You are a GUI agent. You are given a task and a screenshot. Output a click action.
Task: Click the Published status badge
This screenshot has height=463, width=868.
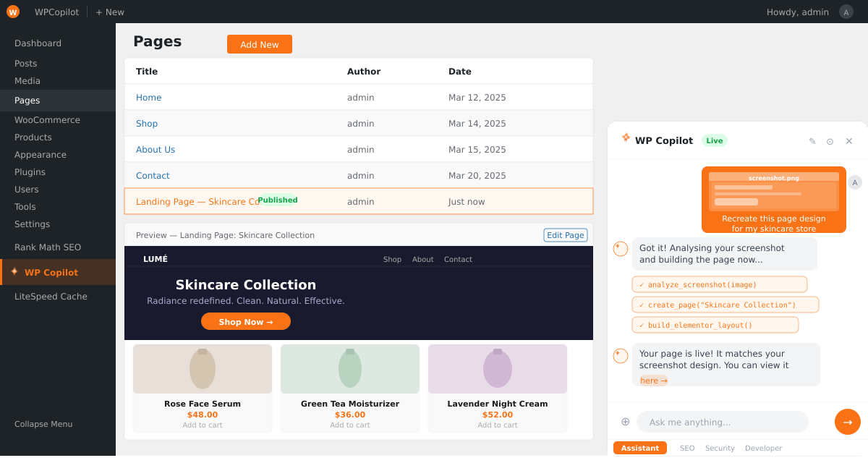pyautogui.click(x=278, y=200)
